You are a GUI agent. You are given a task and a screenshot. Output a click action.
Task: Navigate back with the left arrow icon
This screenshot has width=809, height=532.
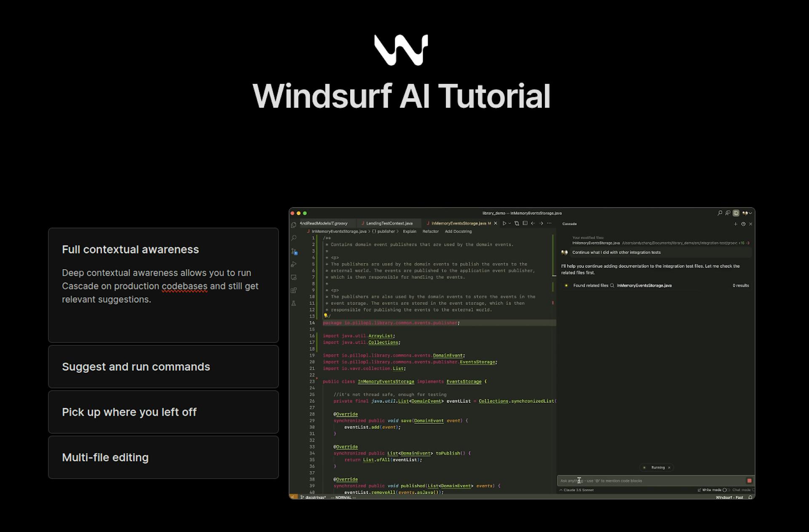coord(533,223)
